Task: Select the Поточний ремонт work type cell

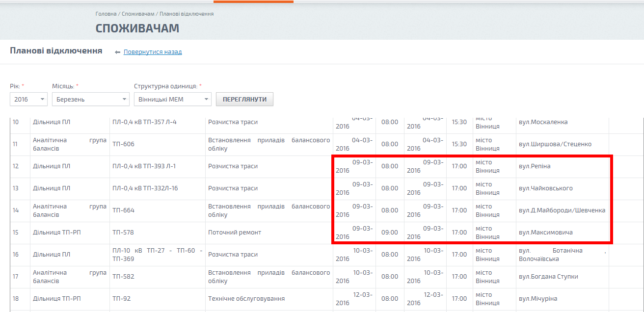Action: pyautogui.click(x=235, y=233)
